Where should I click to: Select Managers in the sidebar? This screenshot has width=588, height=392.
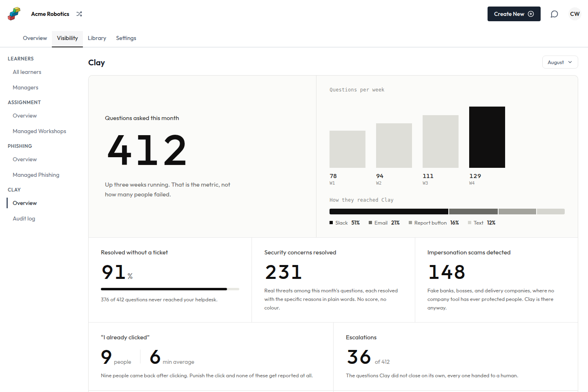[x=25, y=87]
